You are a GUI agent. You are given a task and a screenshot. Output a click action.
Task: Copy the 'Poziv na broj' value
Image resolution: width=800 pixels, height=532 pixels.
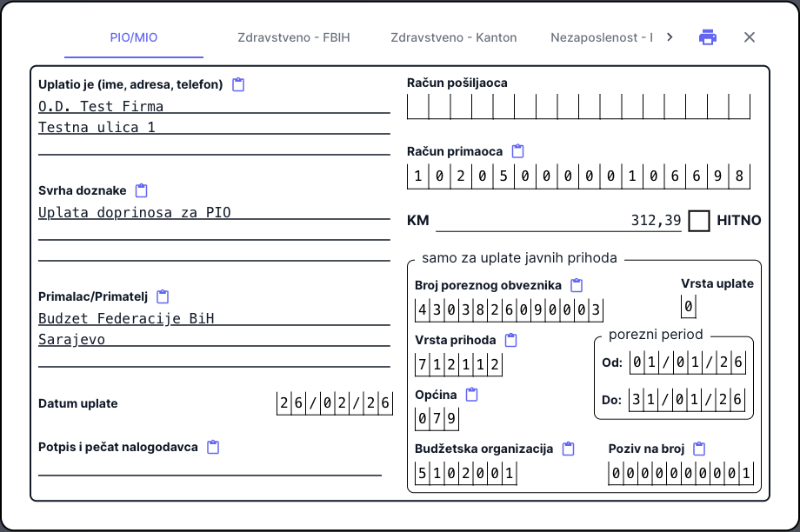[x=699, y=449]
